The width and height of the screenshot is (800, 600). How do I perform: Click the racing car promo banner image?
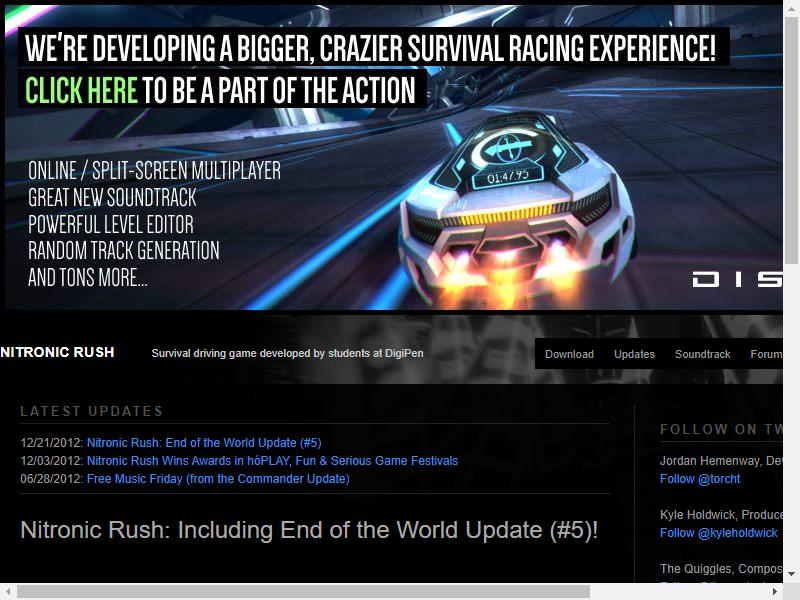tap(393, 157)
